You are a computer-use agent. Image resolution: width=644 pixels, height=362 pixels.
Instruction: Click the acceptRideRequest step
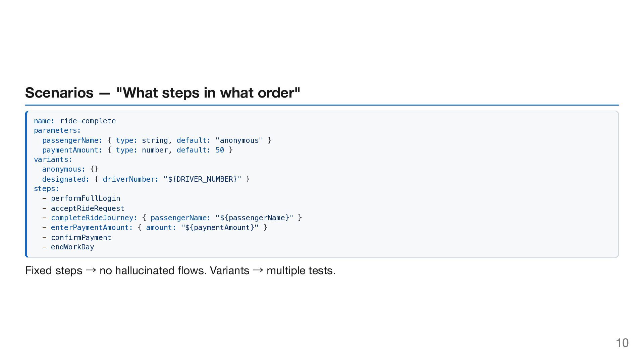pyautogui.click(x=87, y=208)
